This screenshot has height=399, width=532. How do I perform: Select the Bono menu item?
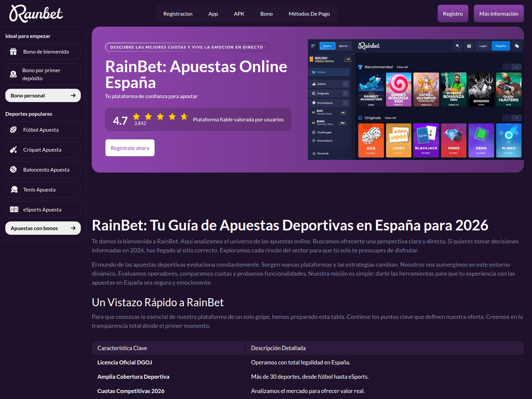(266, 14)
